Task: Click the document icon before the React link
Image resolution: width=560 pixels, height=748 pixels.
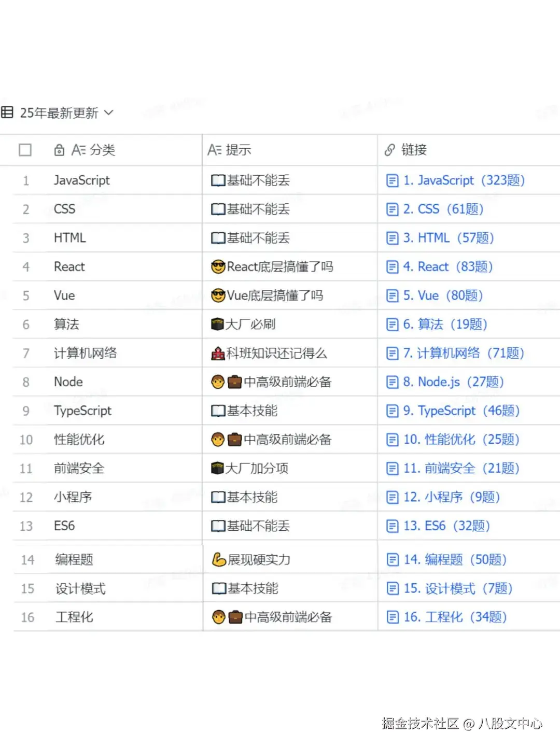Action: point(393,266)
